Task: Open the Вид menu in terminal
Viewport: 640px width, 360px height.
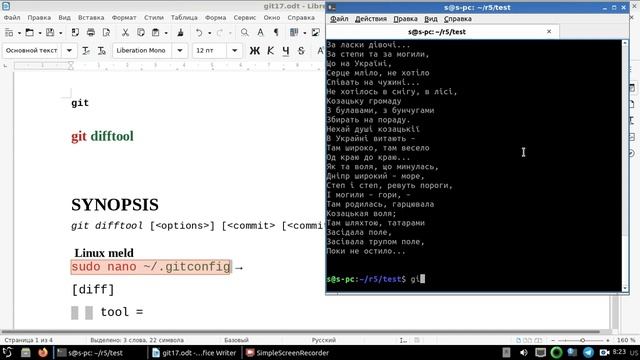Action: point(431,19)
